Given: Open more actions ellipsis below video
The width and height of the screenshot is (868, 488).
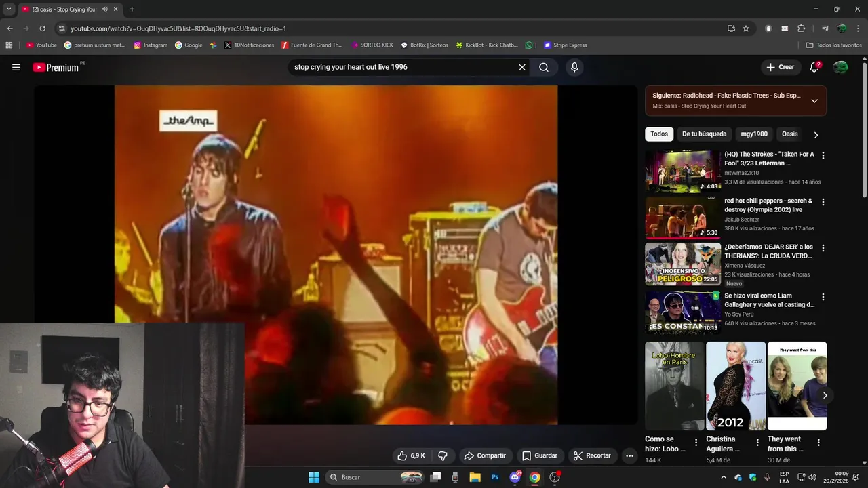Looking at the screenshot, I should point(629,455).
